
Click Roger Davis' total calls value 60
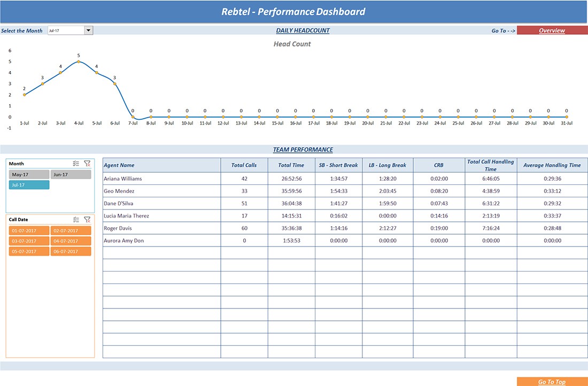[244, 228]
